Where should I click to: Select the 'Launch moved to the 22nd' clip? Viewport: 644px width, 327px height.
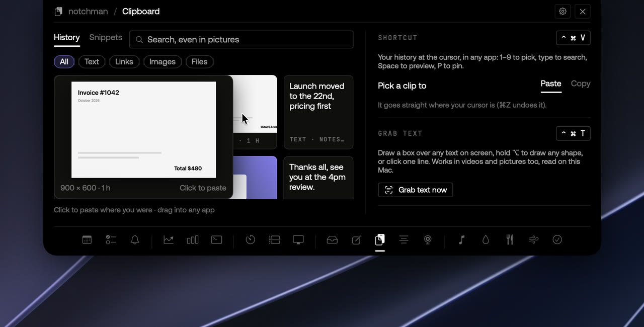(318, 112)
